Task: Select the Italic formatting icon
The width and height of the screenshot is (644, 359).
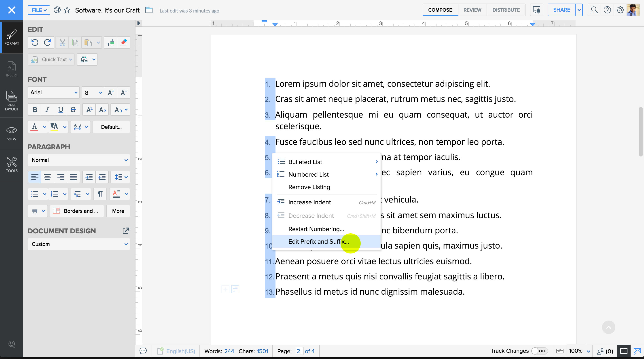Action: (47, 109)
